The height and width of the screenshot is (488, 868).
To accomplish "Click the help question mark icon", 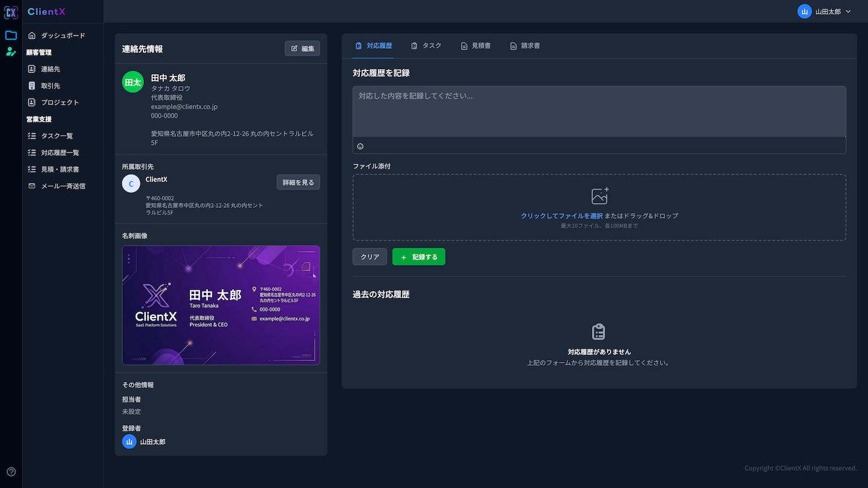I will 10,472.
